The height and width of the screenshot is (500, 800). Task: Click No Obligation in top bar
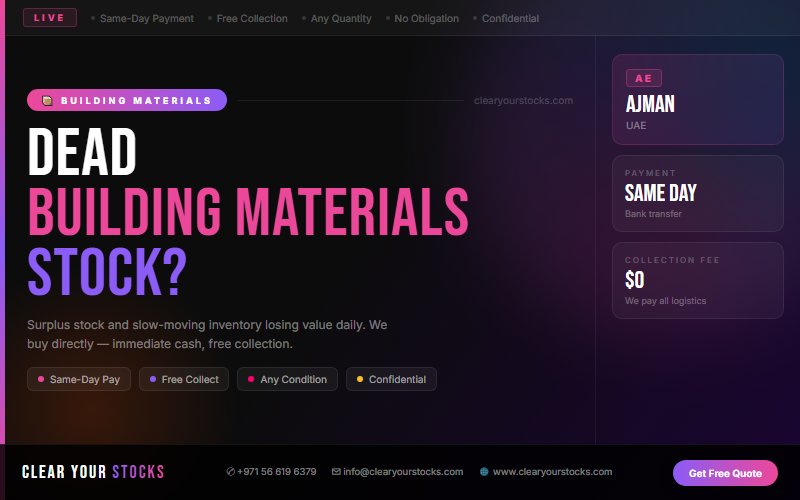click(x=427, y=18)
